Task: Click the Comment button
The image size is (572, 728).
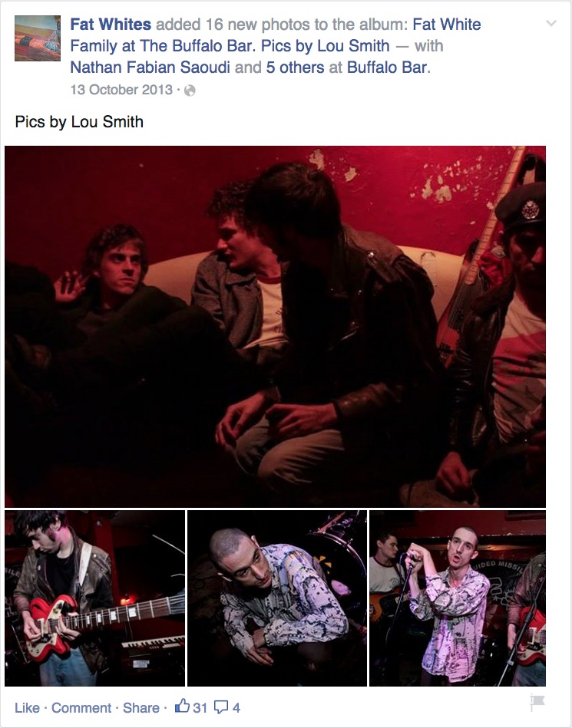Action: [x=81, y=707]
